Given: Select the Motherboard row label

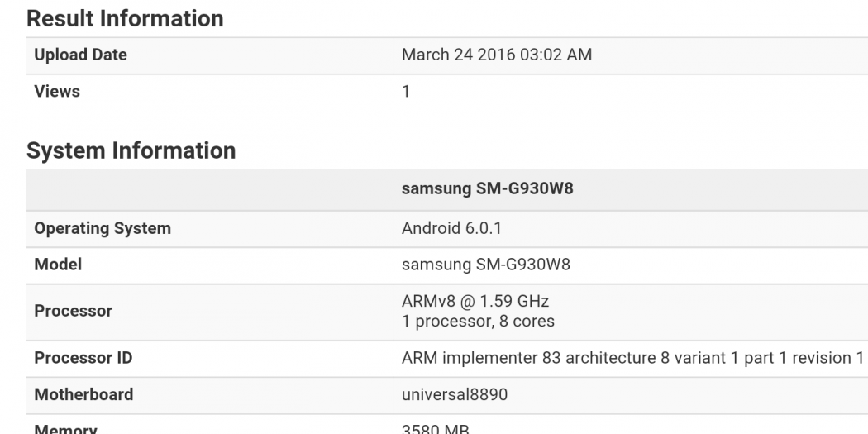Looking at the screenshot, I should tap(83, 394).
